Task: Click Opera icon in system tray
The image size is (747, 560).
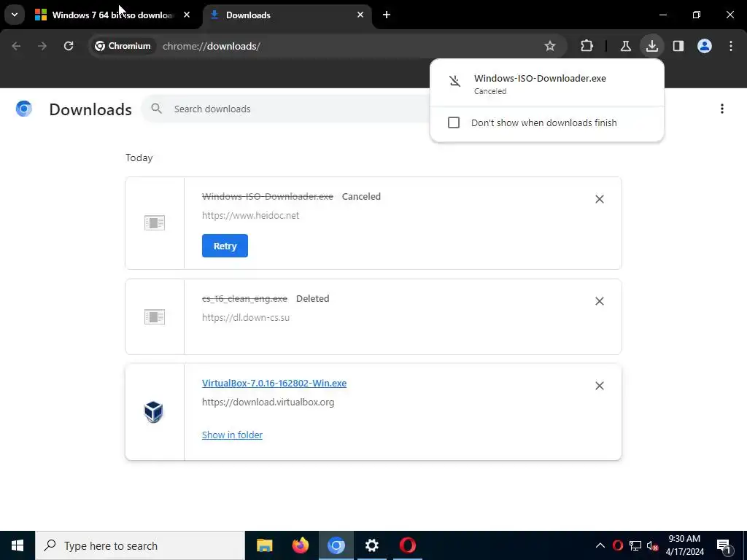Action: (x=618, y=545)
